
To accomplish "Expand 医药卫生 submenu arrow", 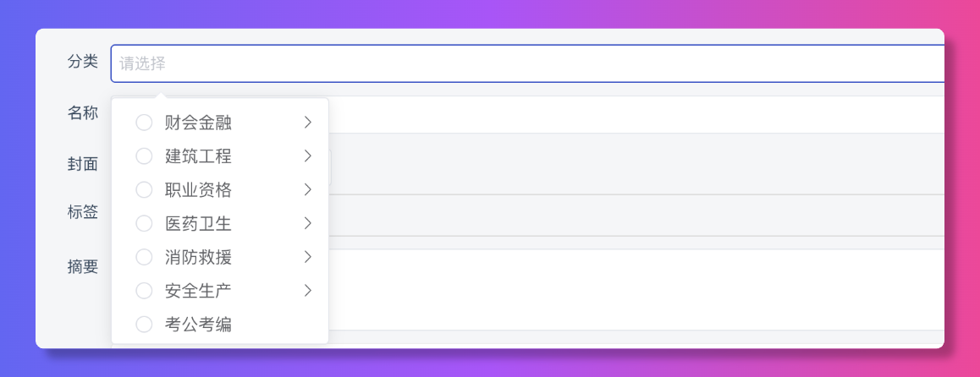I will (308, 224).
